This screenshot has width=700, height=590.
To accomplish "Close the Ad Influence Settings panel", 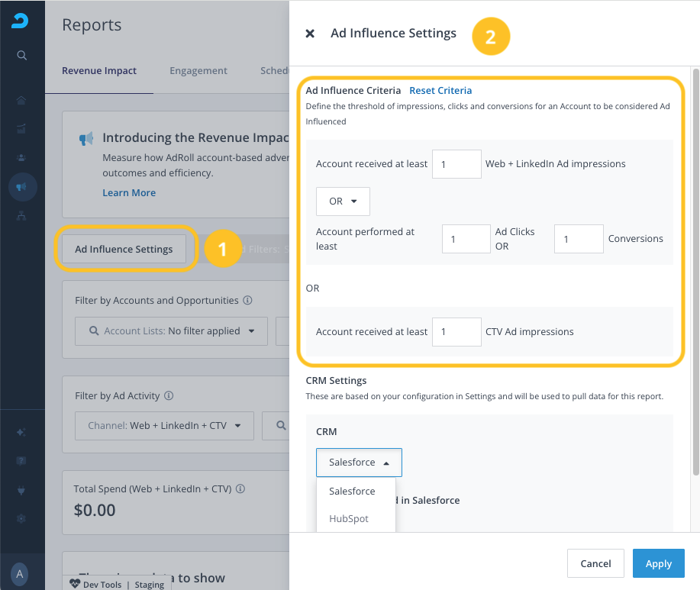I will click(x=310, y=34).
